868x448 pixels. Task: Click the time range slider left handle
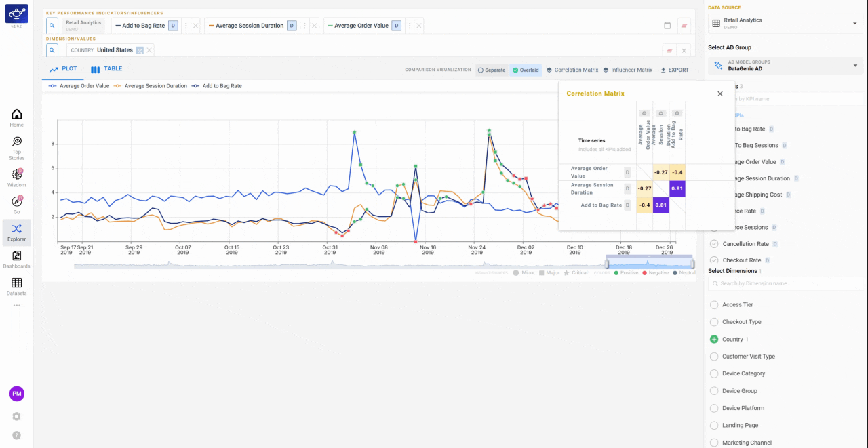point(608,264)
